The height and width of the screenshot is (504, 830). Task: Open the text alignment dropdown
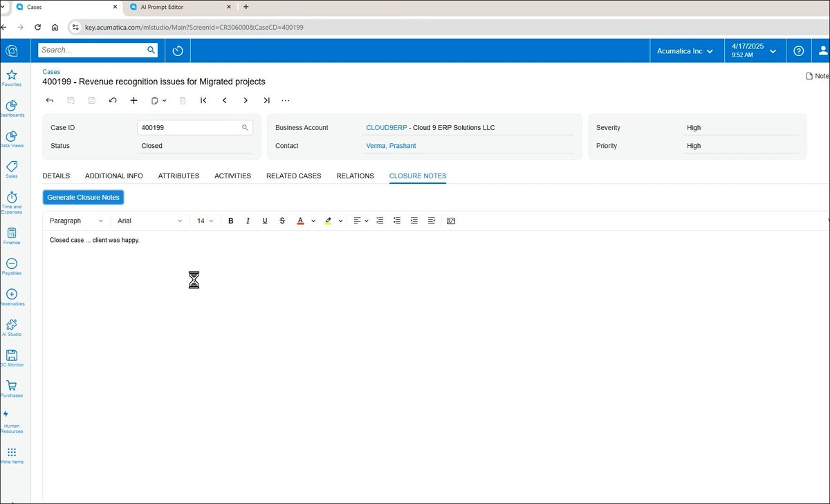click(x=361, y=221)
